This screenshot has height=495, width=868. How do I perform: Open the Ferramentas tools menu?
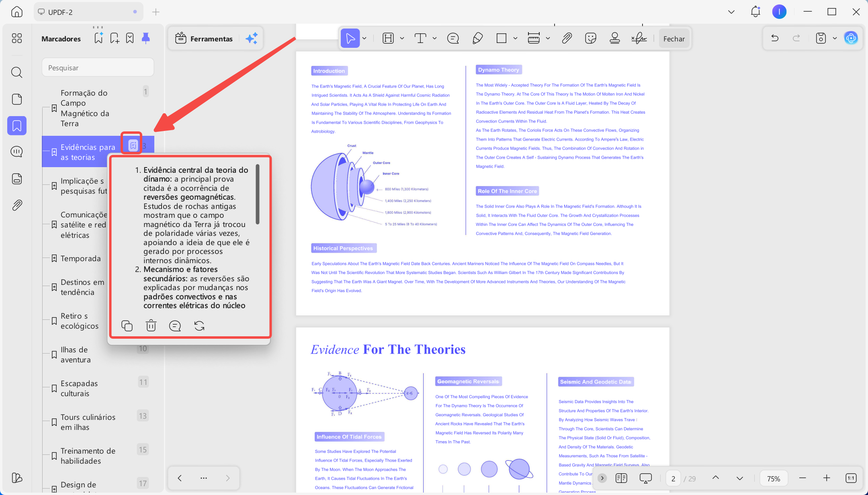point(204,39)
